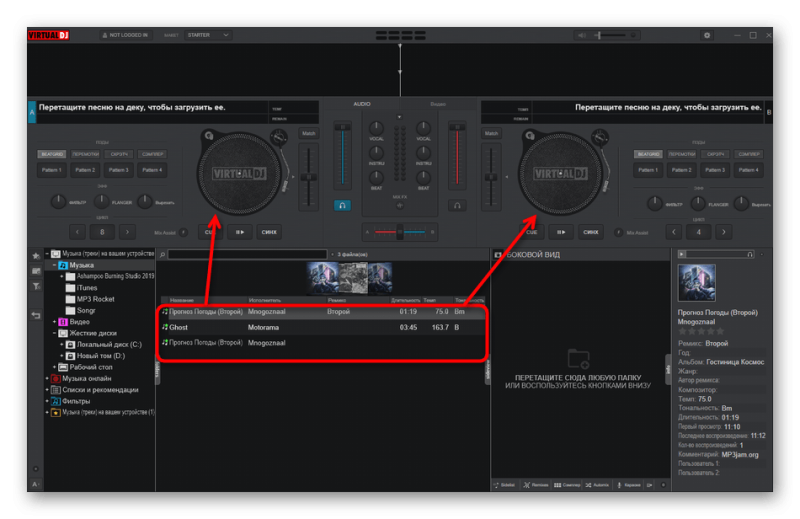
Task: Click the left deck Match button
Action: [x=309, y=134]
